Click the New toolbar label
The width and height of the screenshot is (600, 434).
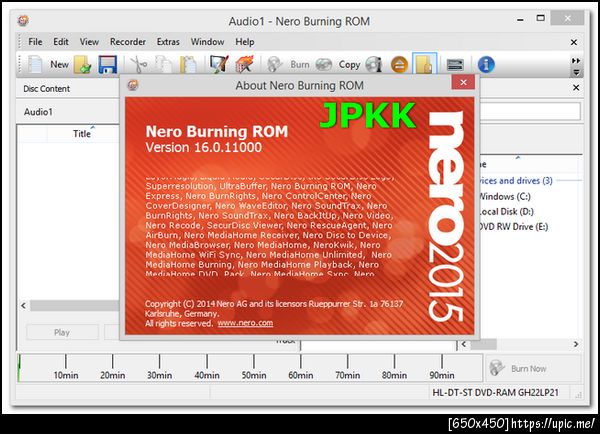[59, 65]
